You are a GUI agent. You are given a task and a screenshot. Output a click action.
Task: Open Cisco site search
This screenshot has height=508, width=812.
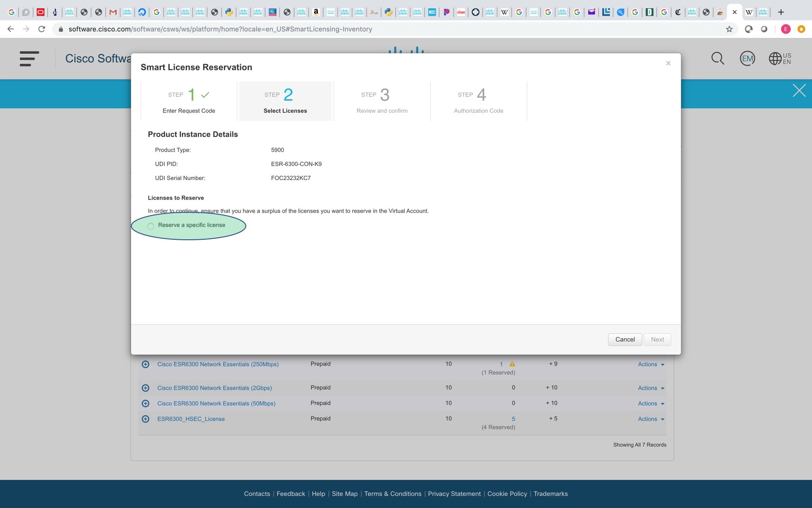click(718, 58)
